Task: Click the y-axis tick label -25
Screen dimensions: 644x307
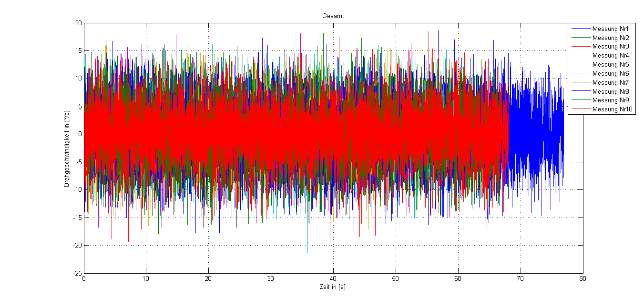Action: pos(76,273)
